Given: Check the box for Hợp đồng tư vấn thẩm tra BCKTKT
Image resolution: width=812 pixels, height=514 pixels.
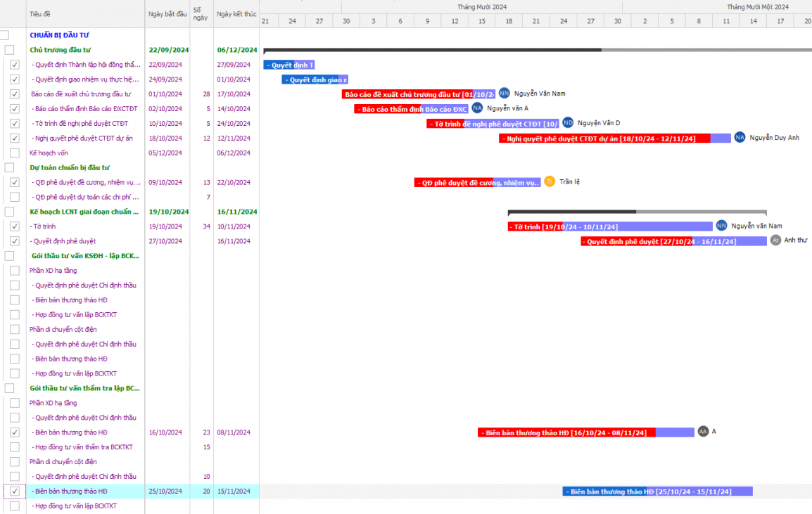Looking at the screenshot, I should click(15, 447).
